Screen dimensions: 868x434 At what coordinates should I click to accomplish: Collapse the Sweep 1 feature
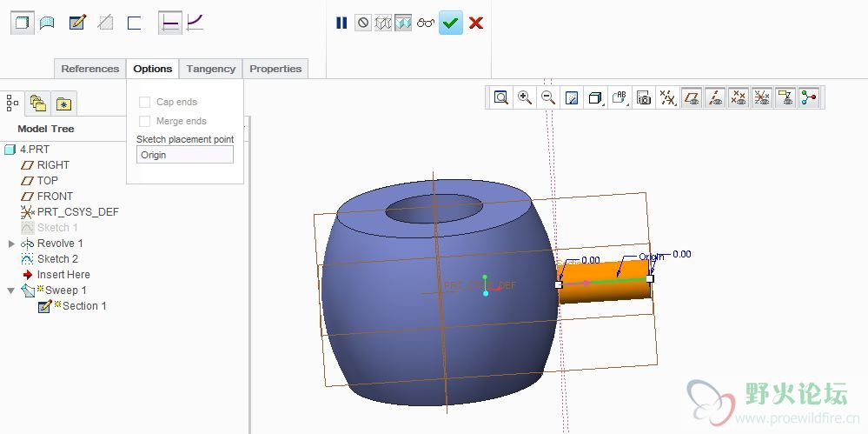(11, 290)
